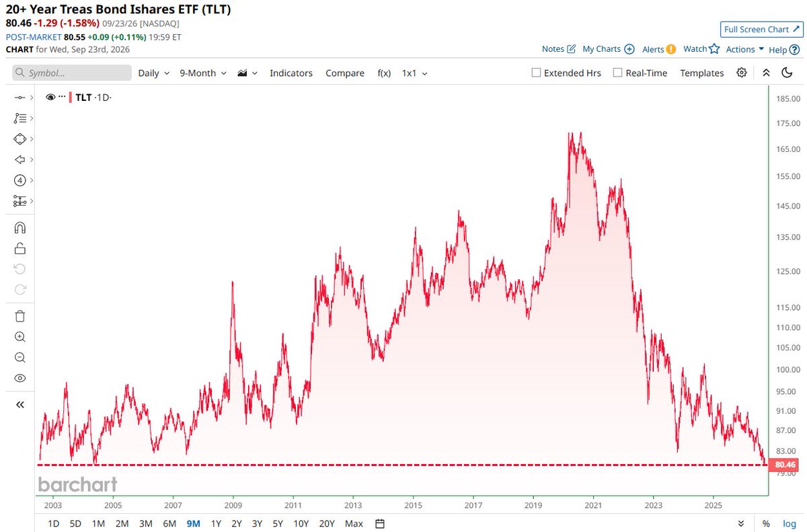Open the Compare menu
The height and width of the screenshot is (532, 807).
coord(345,73)
